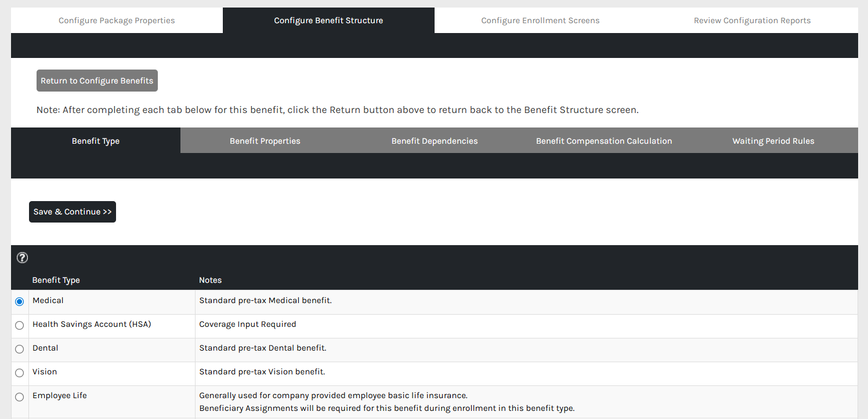Click the 'Employee Life' label
This screenshot has width=868, height=419.
(x=60, y=395)
